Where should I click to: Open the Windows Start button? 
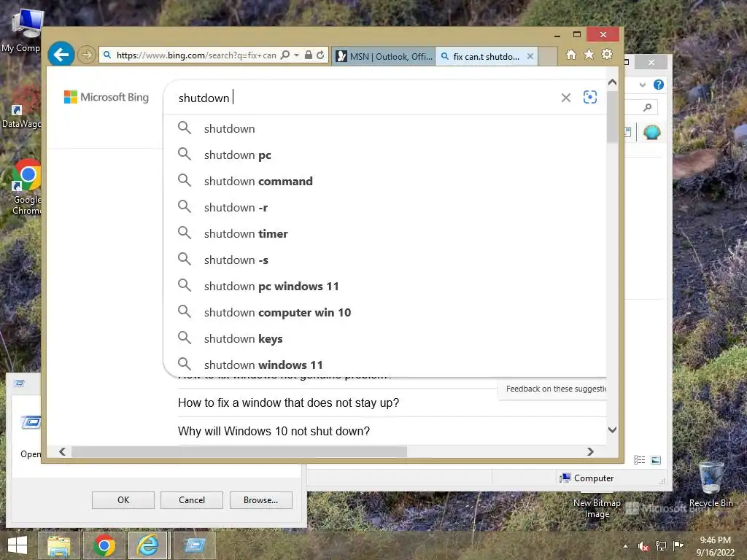pyautogui.click(x=18, y=545)
